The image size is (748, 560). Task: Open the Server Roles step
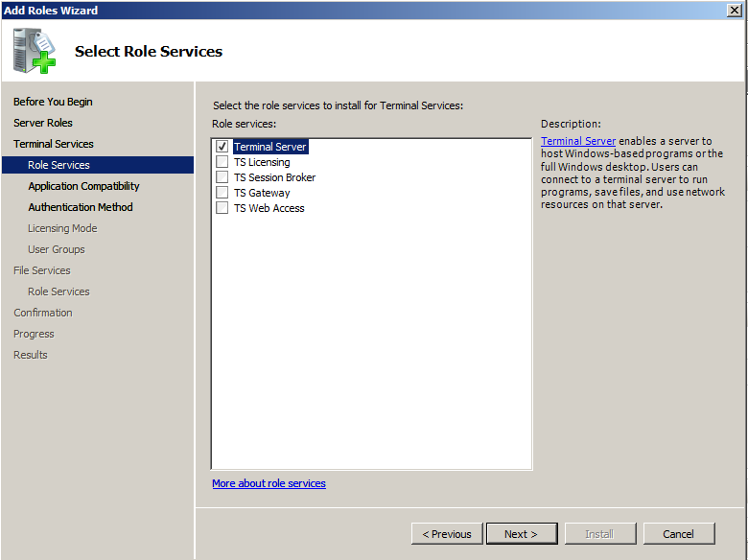click(x=43, y=123)
